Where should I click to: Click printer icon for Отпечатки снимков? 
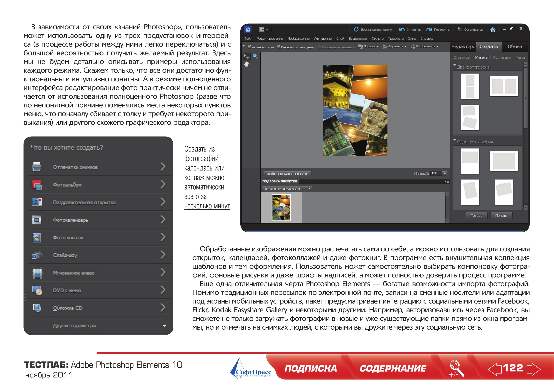click(37, 167)
